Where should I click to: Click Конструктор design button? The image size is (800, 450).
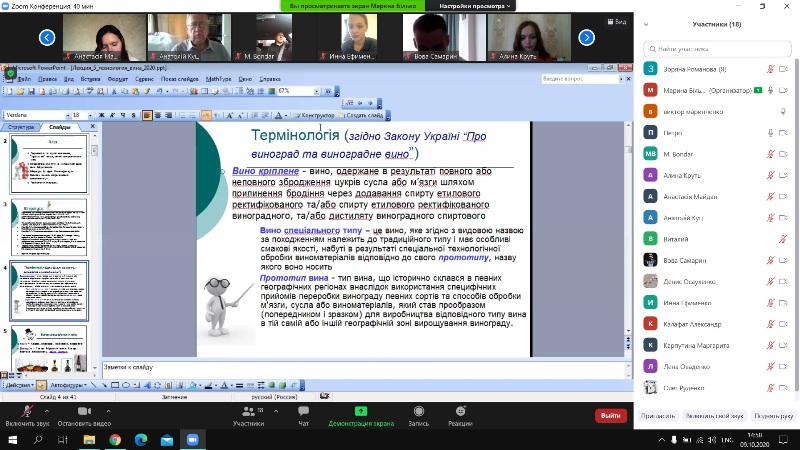(314, 115)
